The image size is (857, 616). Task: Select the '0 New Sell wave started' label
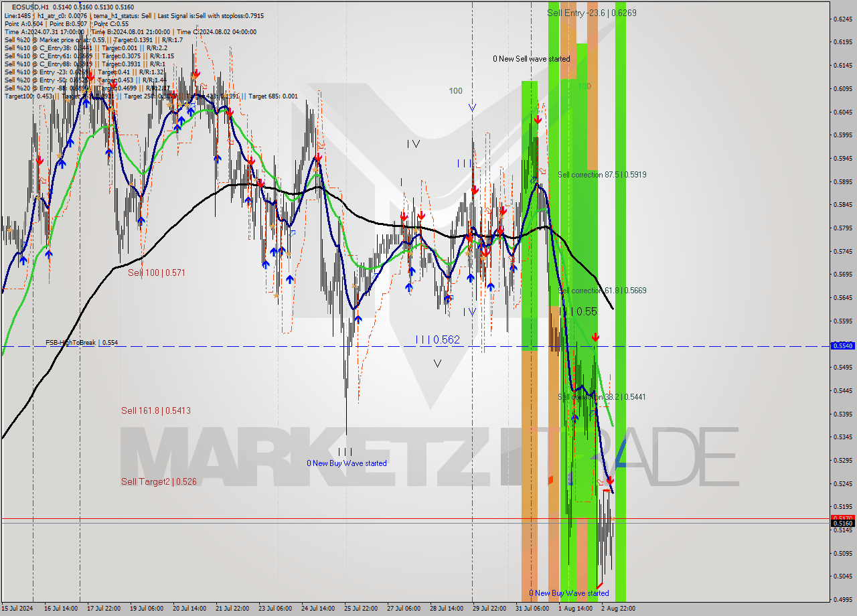[x=532, y=59]
